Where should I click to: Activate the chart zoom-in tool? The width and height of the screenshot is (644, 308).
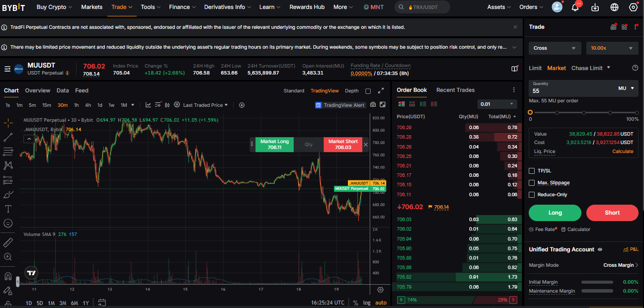[8, 257]
